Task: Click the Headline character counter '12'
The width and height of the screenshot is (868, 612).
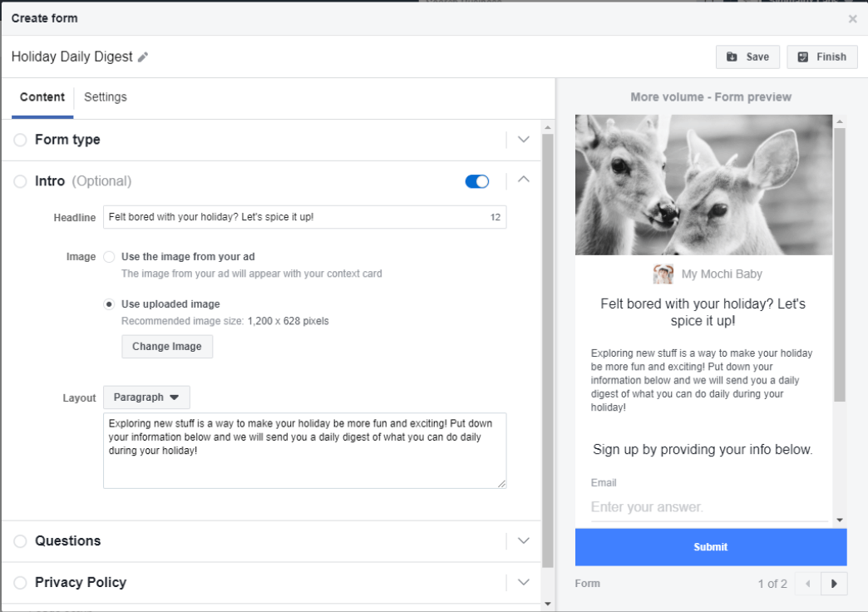Action: point(496,217)
